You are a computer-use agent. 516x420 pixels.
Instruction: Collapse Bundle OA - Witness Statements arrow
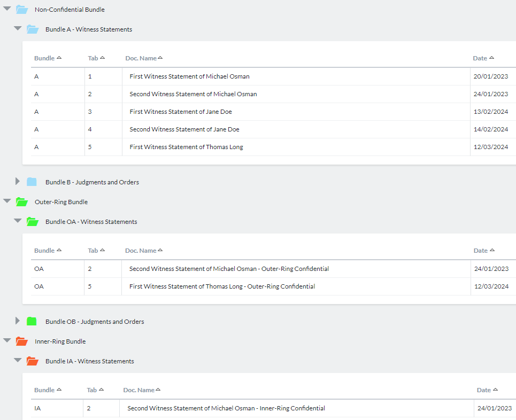pos(18,221)
